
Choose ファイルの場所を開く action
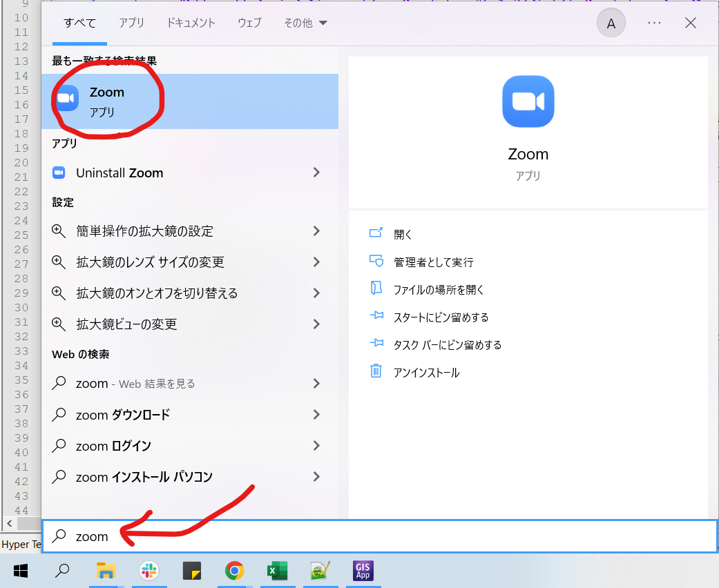(x=439, y=290)
